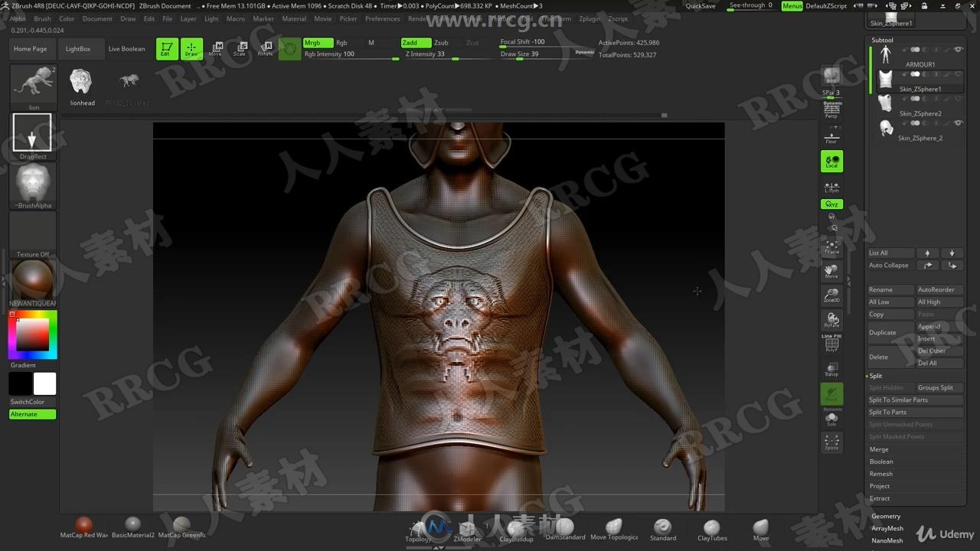Open LightBox

click(x=78, y=49)
